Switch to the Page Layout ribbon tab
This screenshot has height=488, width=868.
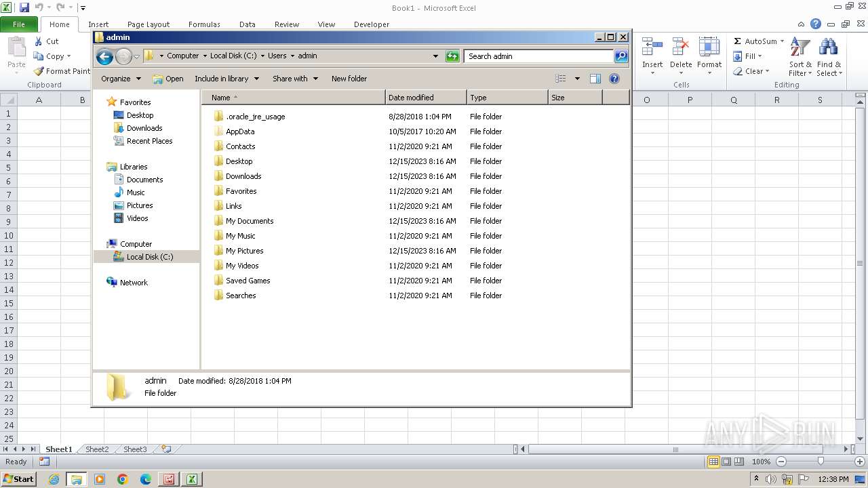149,24
